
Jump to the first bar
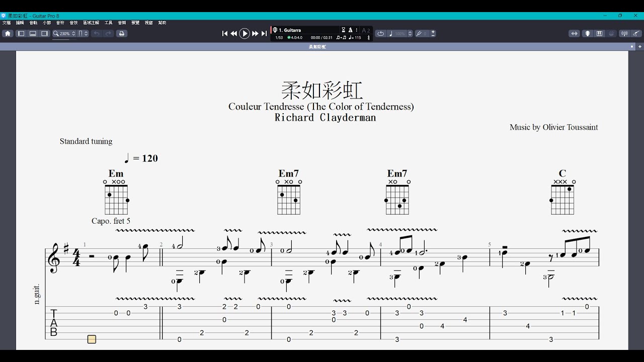(x=225, y=34)
